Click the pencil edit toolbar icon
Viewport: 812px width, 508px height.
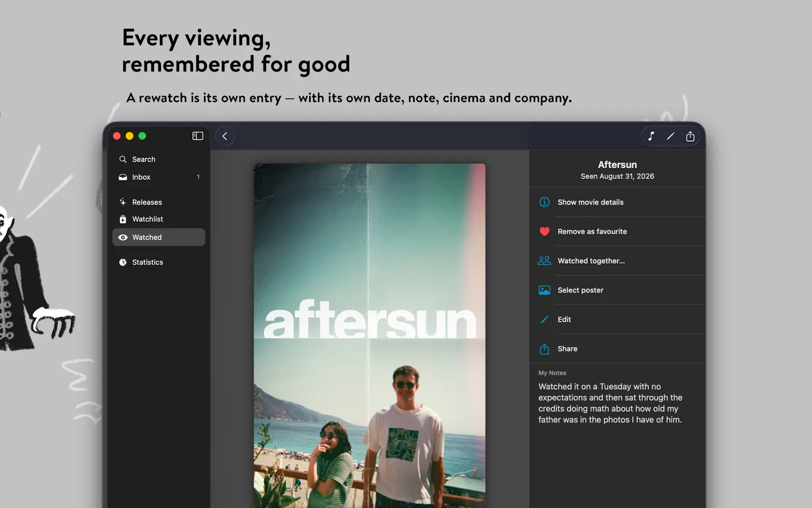pos(670,136)
